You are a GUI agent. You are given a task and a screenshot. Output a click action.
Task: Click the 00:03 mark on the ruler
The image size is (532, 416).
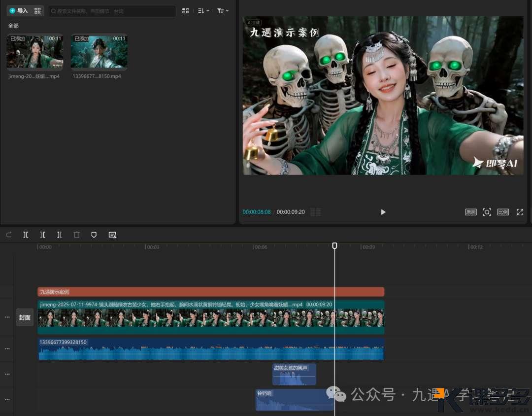[x=152, y=247]
